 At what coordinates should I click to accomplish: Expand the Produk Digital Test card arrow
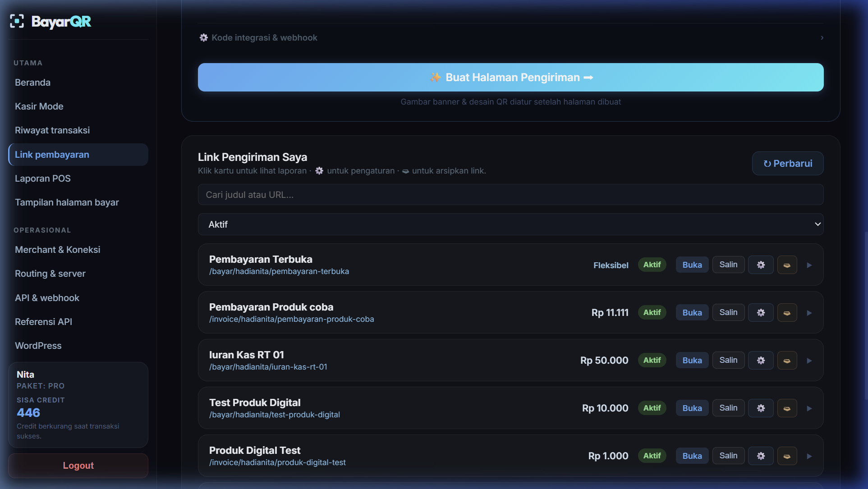point(809,456)
